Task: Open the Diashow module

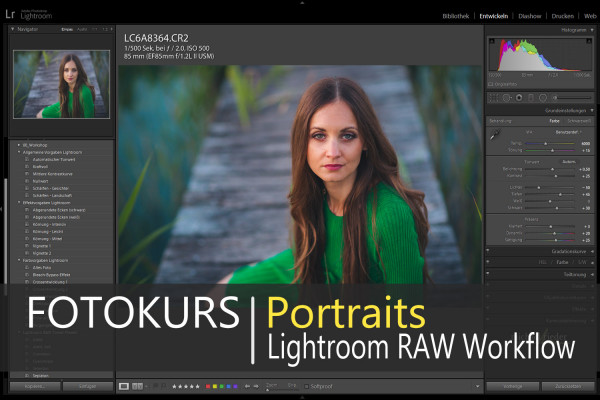Action: 530,16
